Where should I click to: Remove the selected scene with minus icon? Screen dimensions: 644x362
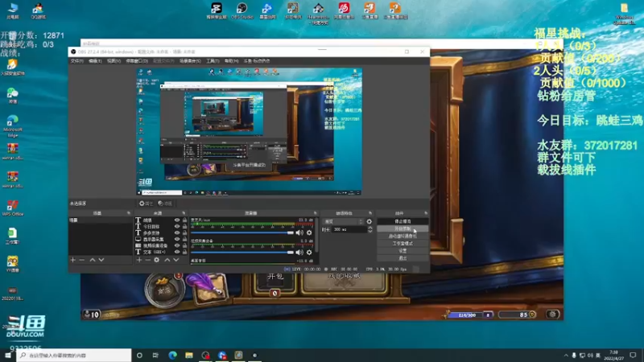pyautogui.click(x=82, y=260)
